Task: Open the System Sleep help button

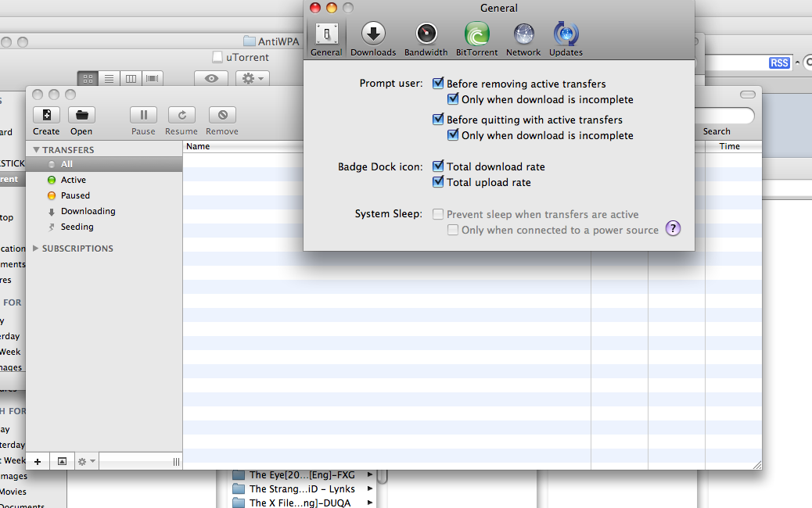Action: (x=673, y=228)
